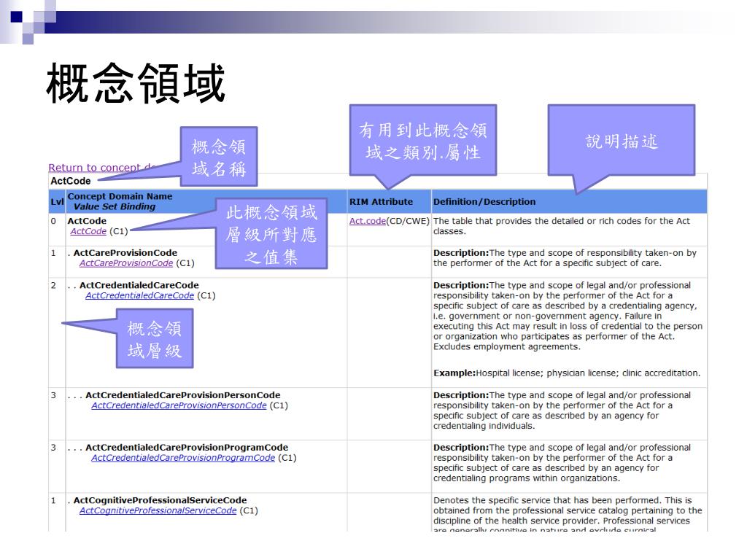Open the ActCredentialedCareProvisionProgramCode italic link
This screenshot has height=560, width=747.
click(x=183, y=458)
